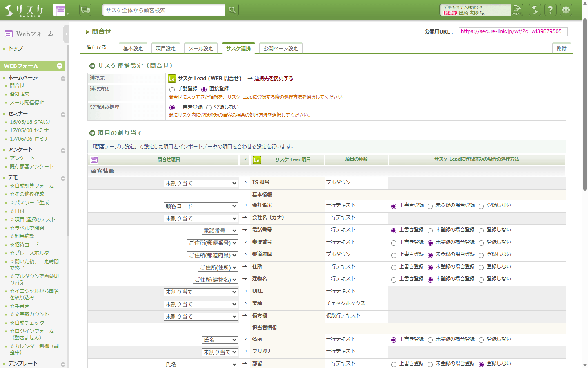Select the 手動登録 radio button
This screenshot has height=368, width=588.
pyautogui.click(x=172, y=88)
